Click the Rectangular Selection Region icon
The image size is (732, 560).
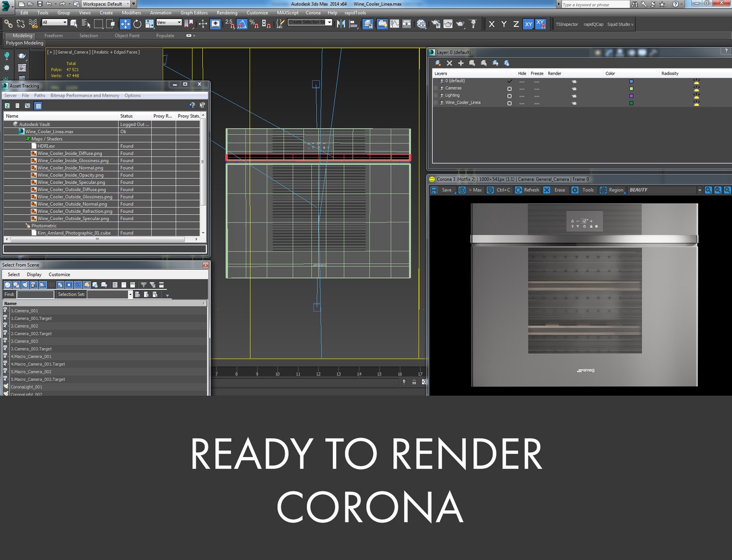(x=98, y=24)
